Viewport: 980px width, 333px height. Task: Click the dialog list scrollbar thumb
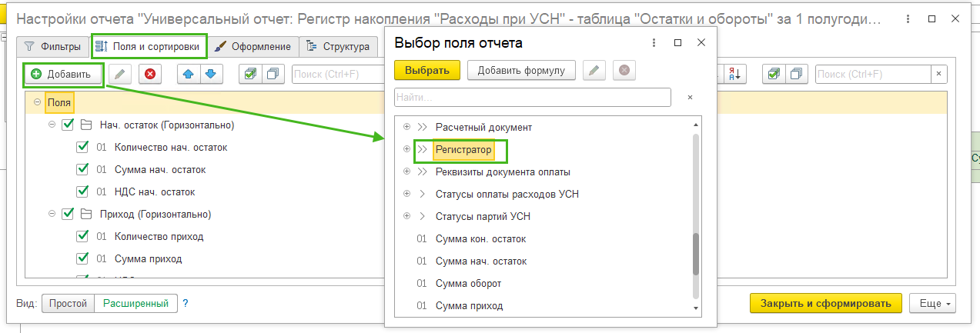click(696, 254)
